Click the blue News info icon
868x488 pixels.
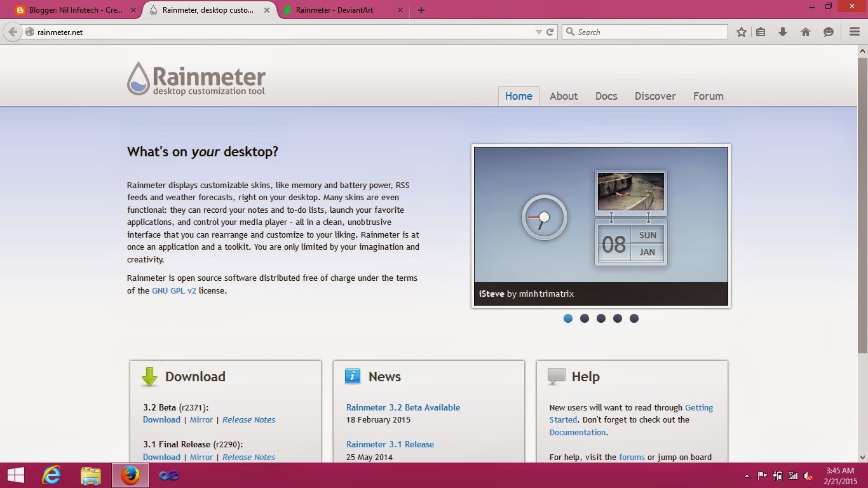tap(353, 376)
